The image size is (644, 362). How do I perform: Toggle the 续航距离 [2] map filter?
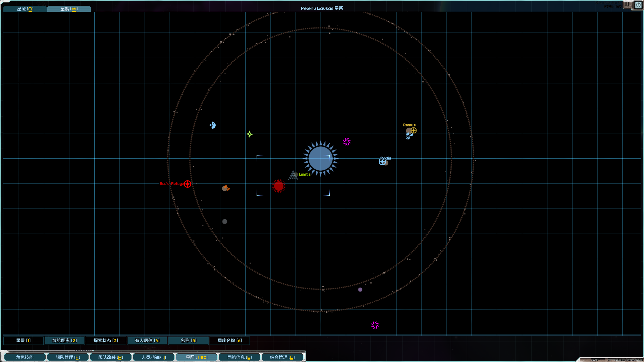point(64,341)
